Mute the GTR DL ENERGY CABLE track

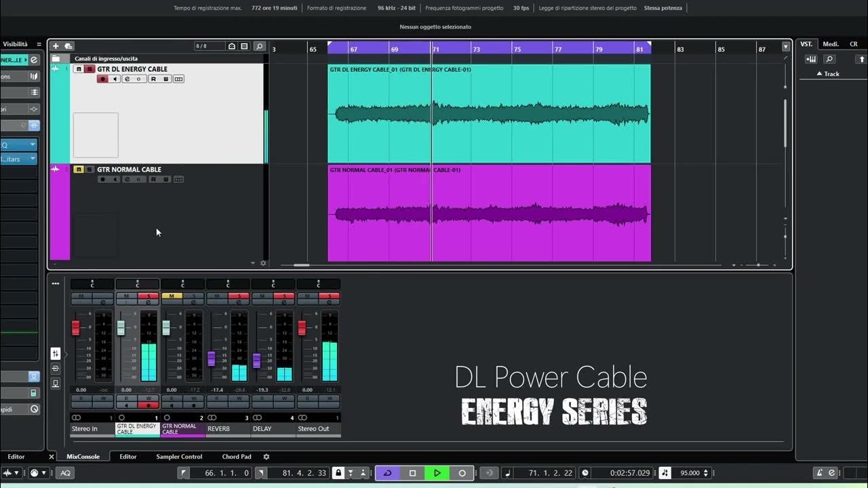(79, 69)
